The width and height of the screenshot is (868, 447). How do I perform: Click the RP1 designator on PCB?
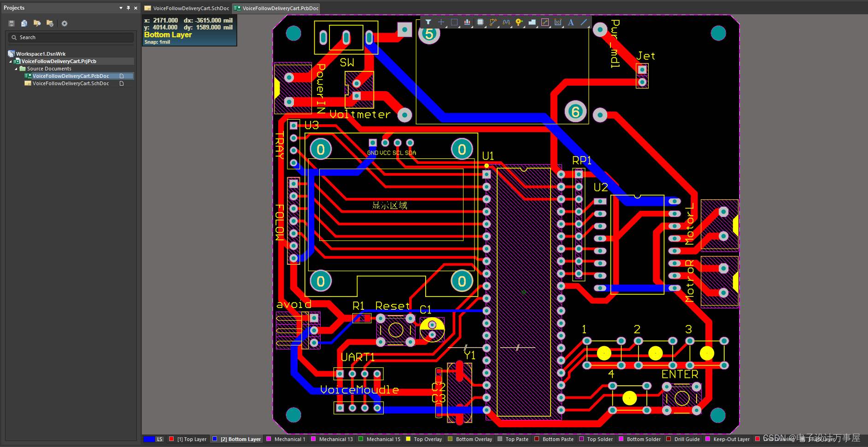(582, 160)
